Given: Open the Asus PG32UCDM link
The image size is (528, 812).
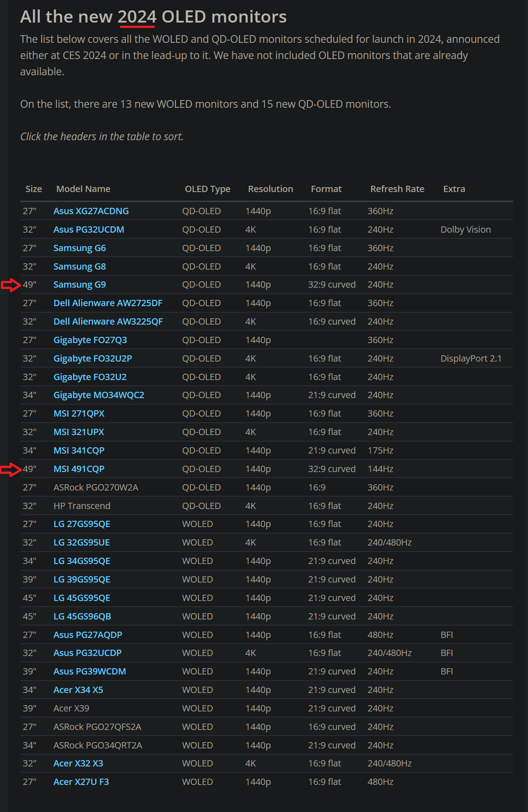Looking at the screenshot, I should 89,229.
